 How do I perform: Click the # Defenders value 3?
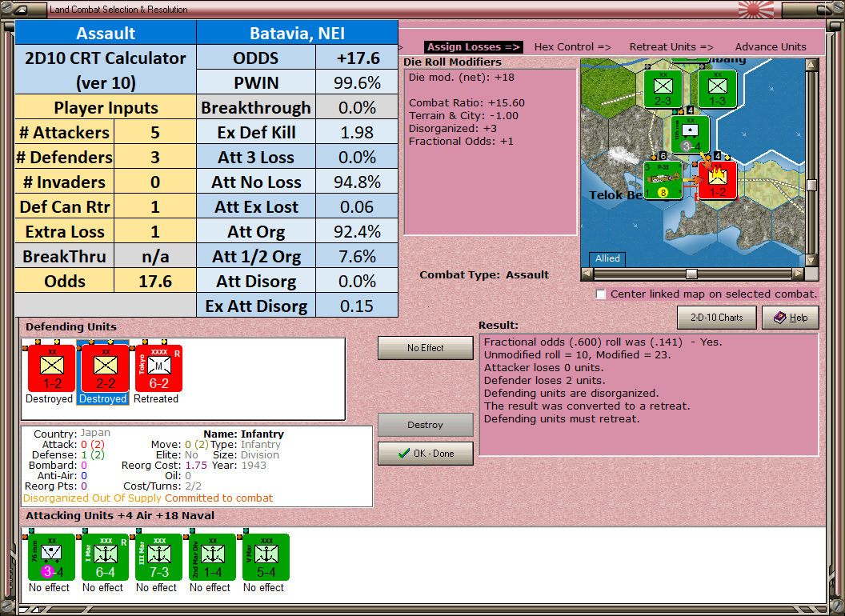[155, 158]
